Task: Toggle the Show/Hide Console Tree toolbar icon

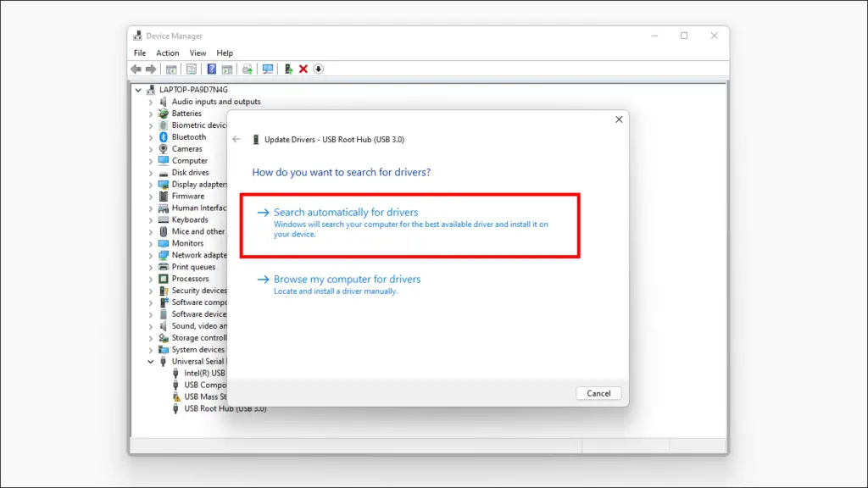Action: 171,69
